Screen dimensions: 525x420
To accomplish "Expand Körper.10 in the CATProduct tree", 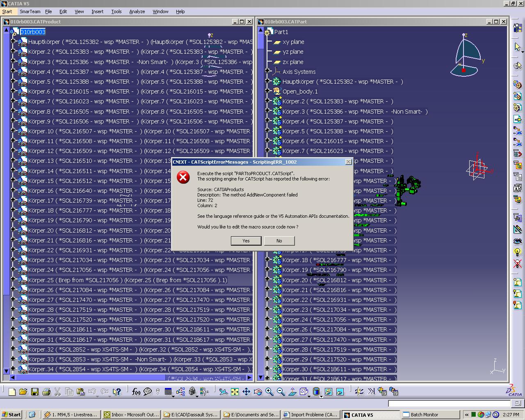I will [14, 131].
